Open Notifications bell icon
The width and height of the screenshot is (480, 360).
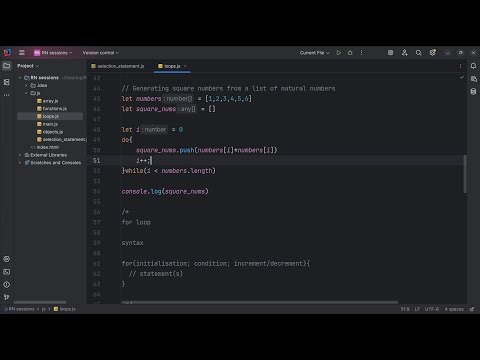(x=473, y=66)
